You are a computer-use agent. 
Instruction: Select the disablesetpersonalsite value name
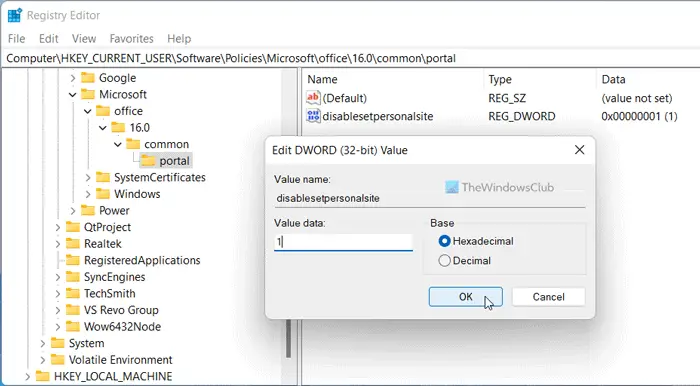click(378, 116)
